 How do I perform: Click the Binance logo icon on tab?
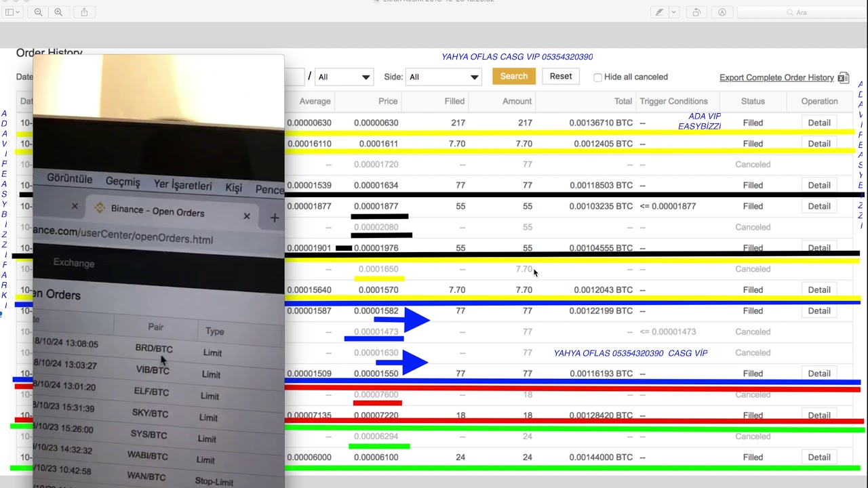100,208
